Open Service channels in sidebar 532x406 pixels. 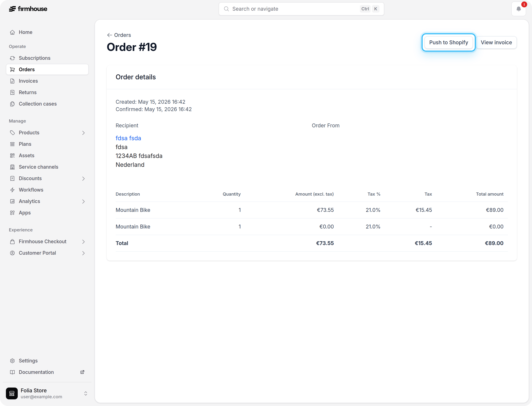point(47,167)
